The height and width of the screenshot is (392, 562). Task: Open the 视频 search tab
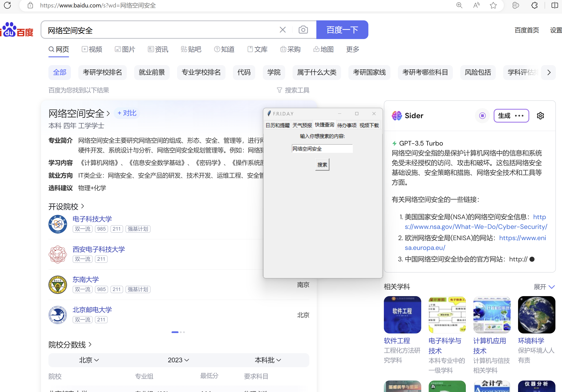pos(92,49)
